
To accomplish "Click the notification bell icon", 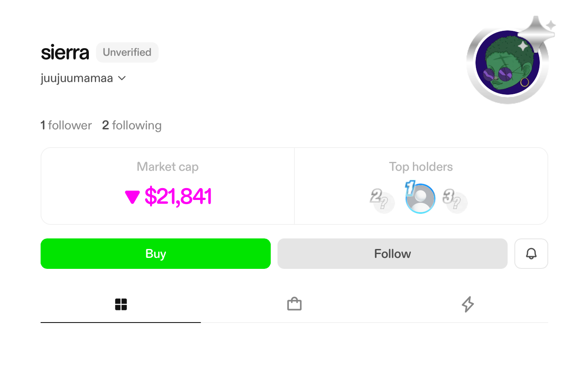I will (531, 254).
